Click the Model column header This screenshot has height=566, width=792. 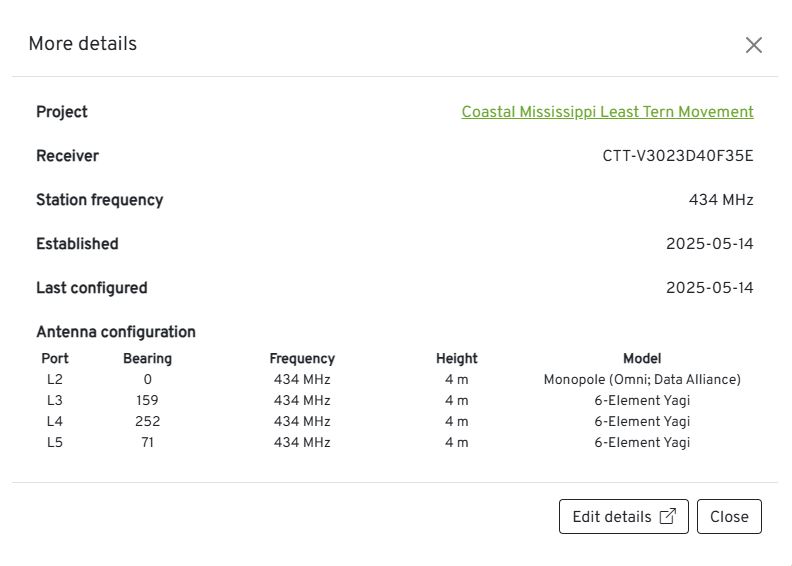tap(641, 358)
